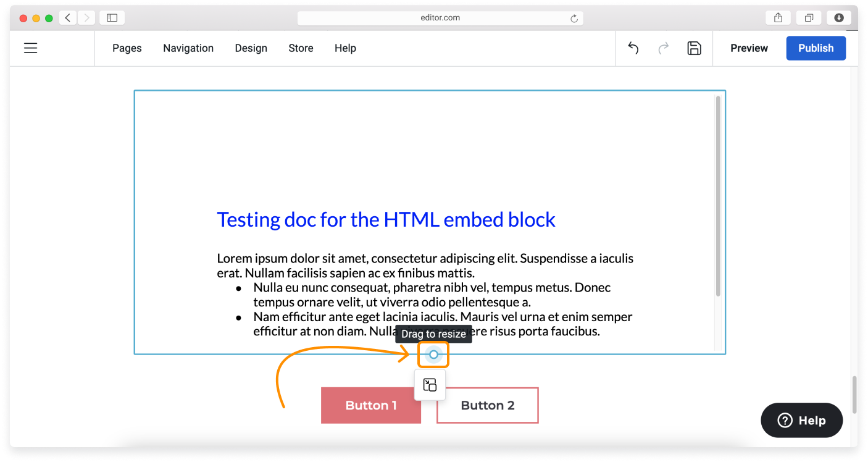Open the Pages menu
868x462 pixels.
pos(127,48)
